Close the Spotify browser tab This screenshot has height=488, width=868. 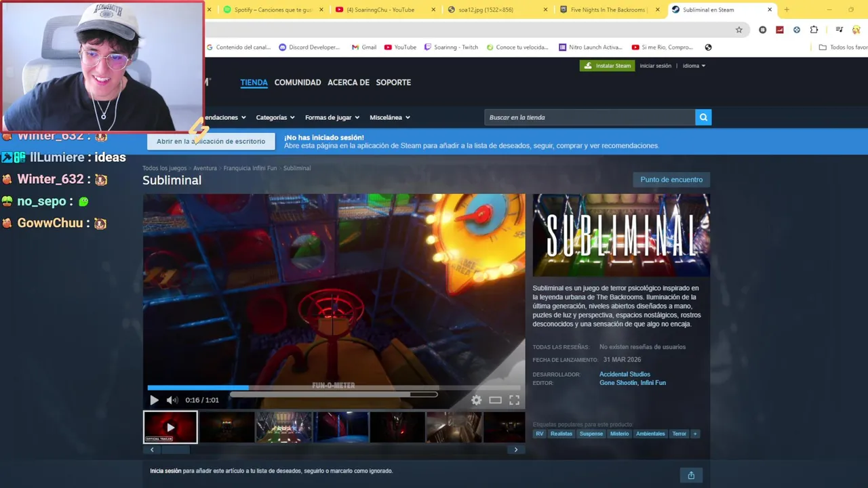(321, 9)
